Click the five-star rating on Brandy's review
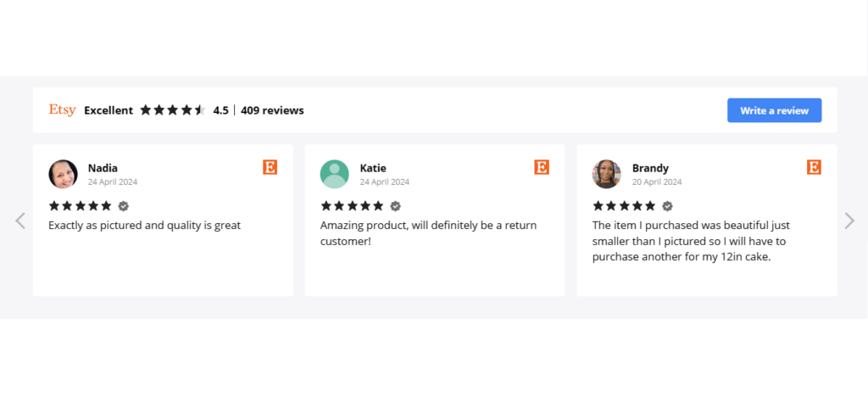 (623, 206)
